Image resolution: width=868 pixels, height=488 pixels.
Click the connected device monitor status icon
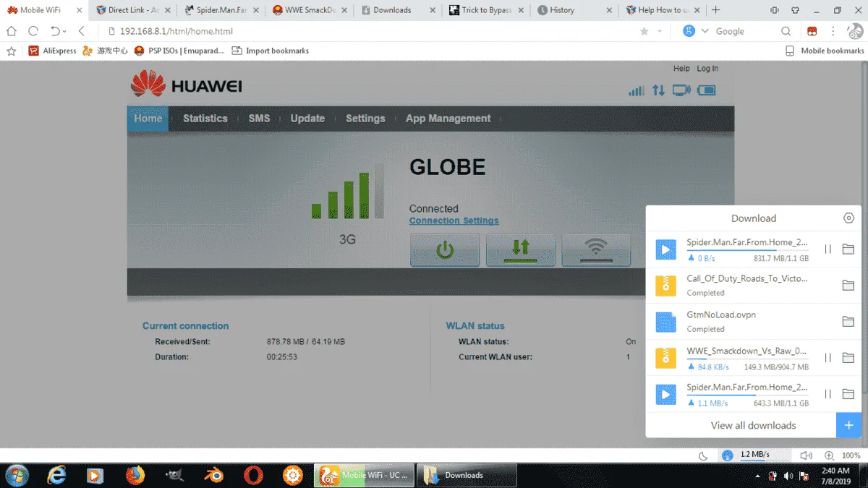pos(681,90)
